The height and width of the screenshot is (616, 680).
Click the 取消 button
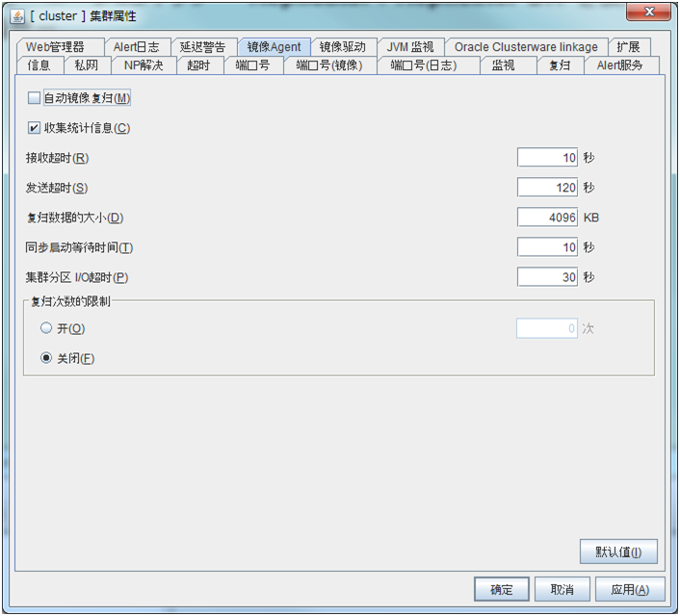(562, 589)
